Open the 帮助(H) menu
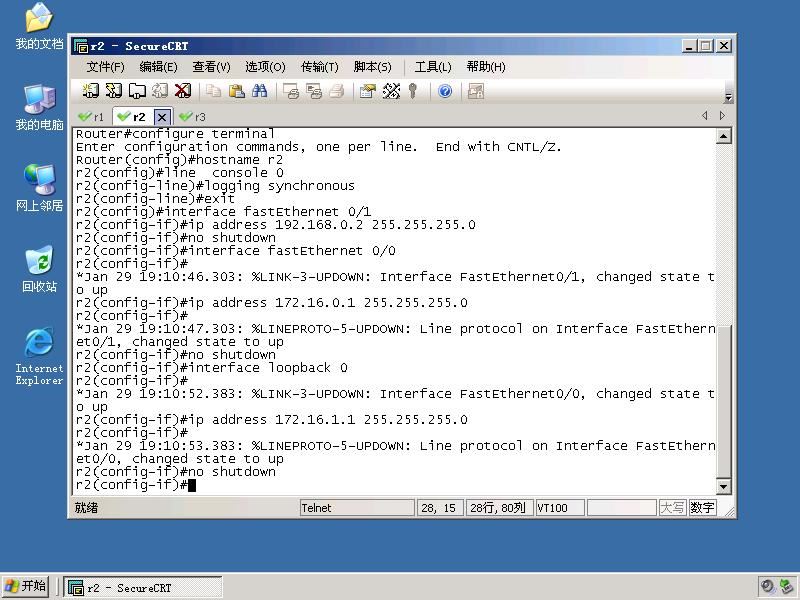Viewport: 800px width, 600px height. [486, 67]
